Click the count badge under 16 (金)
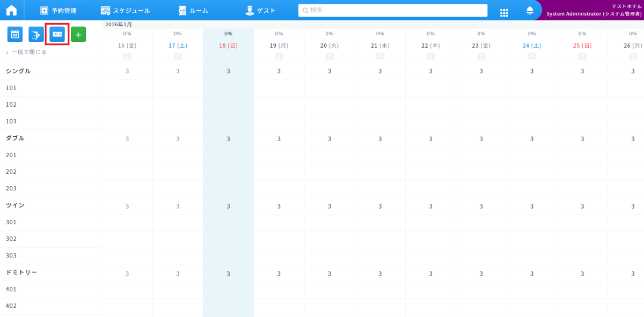This screenshot has height=317, width=644. (x=127, y=56)
